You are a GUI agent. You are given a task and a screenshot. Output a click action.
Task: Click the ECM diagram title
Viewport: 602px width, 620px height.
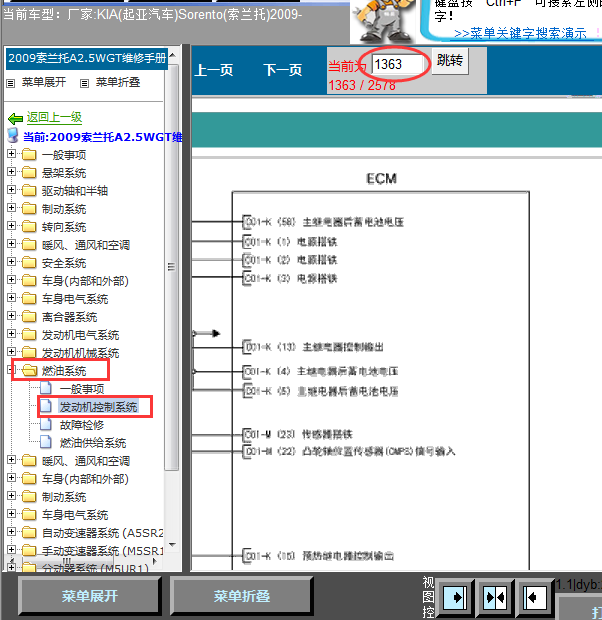(381, 179)
